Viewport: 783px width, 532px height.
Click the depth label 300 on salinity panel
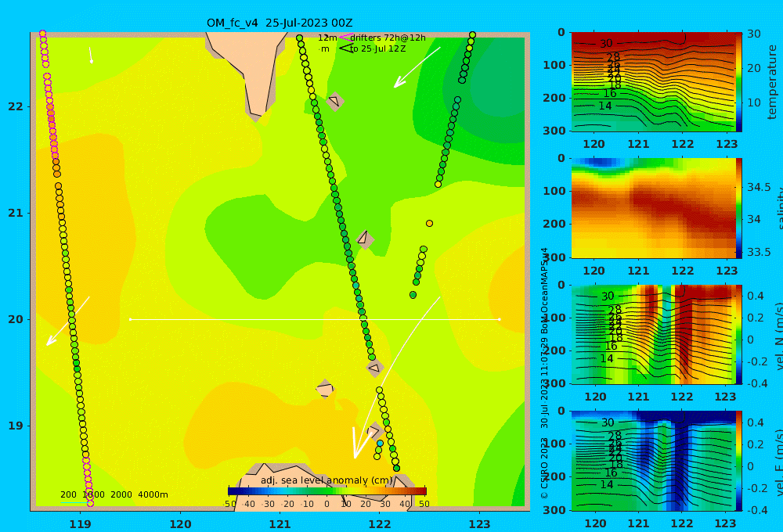click(555, 257)
